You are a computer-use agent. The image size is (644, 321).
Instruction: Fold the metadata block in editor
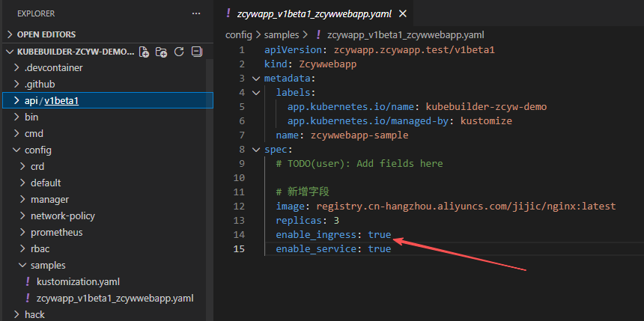point(256,79)
